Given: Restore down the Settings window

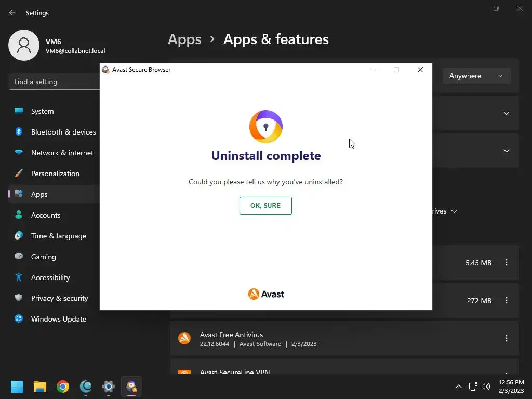Looking at the screenshot, I should tap(496, 8).
